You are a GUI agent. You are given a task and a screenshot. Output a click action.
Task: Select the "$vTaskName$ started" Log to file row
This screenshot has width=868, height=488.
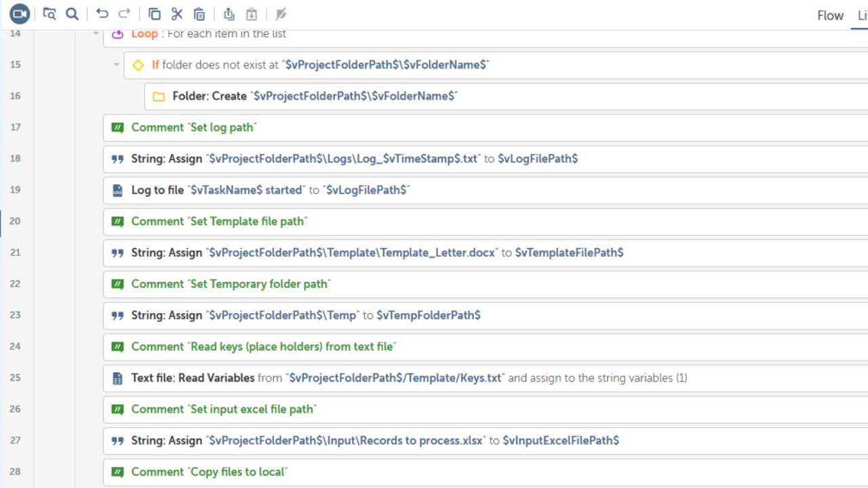486,190
